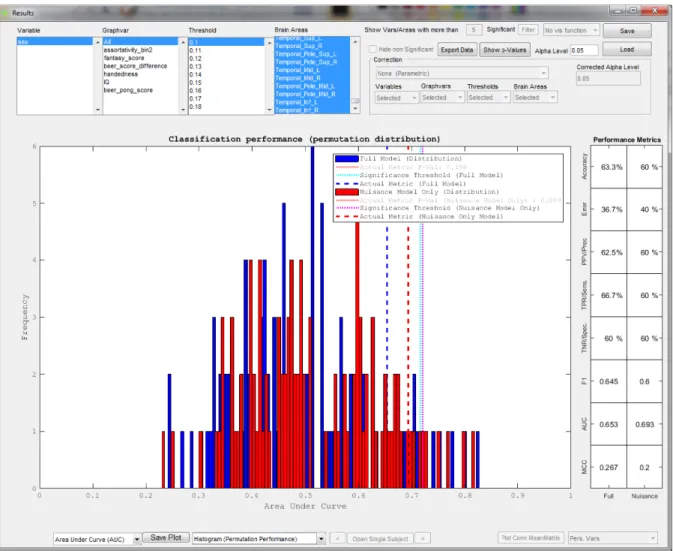Select Temporal_Inf_L brain area
Image resolution: width=673 pixels, height=551 pixels.
click(x=312, y=102)
